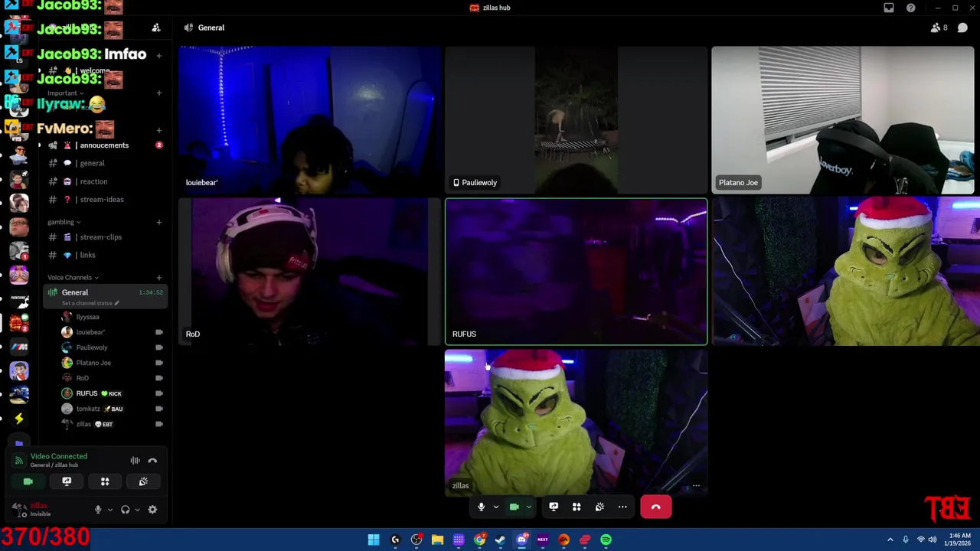Viewport: 980px width, 551px height.
Task: Deafen with headphones icon in user panel
Action: [x=126, y=510]
